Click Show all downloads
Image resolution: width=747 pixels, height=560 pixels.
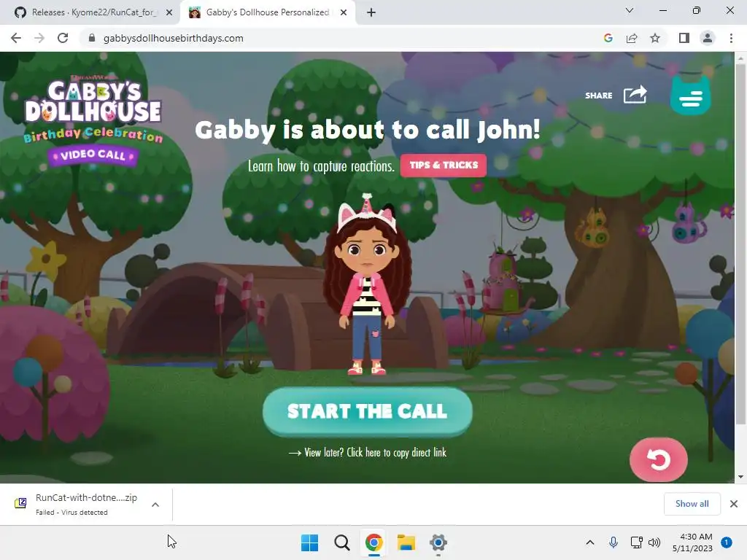(x=692, y=504)
